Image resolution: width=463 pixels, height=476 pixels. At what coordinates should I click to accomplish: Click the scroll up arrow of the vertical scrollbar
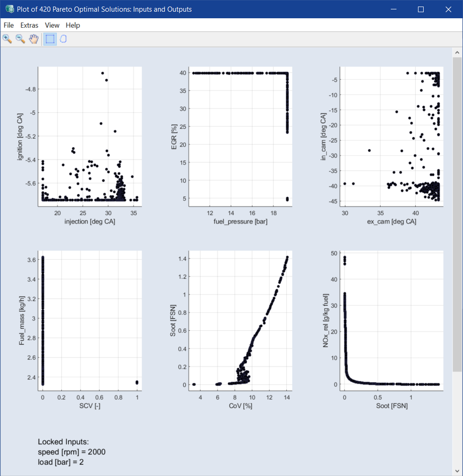pos(457,52)
